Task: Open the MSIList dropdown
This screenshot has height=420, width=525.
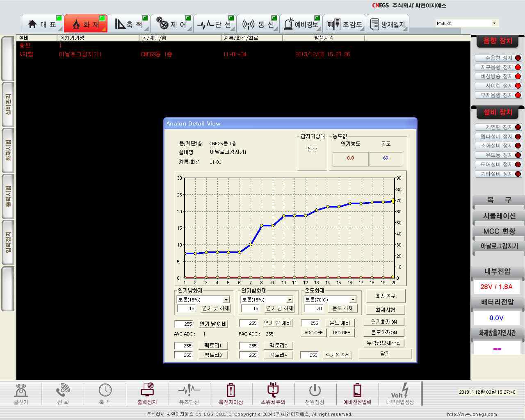Action: 494,23
